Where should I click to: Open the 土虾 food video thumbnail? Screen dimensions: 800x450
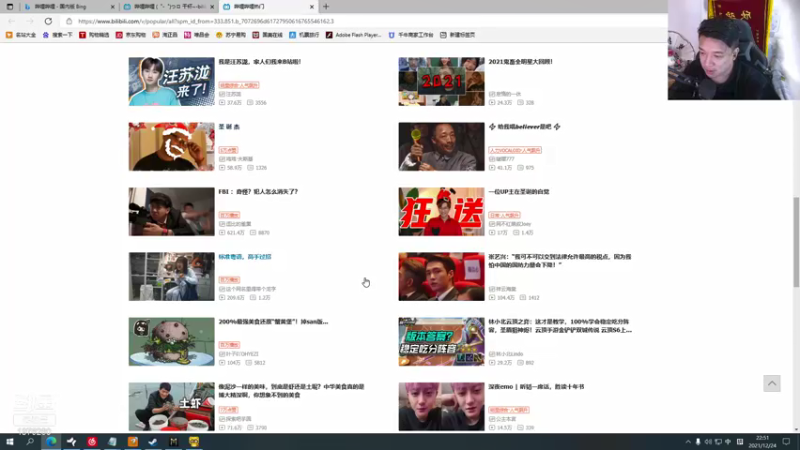pos(171,407)
